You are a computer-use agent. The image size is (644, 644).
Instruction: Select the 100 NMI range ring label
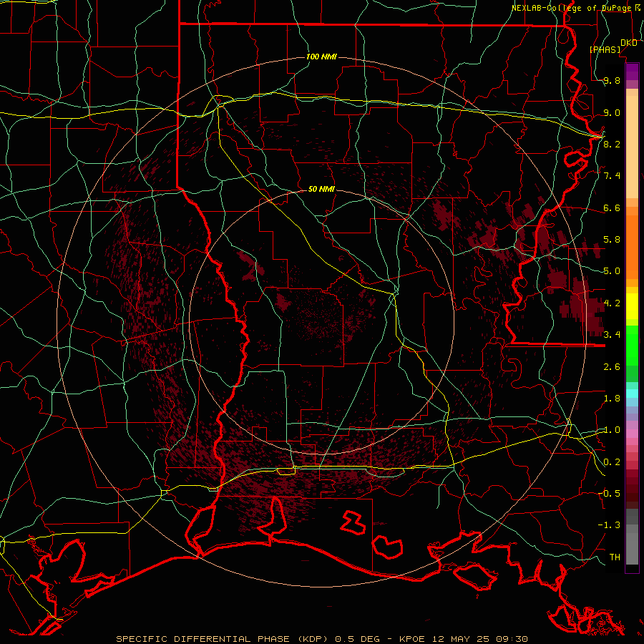321,57
